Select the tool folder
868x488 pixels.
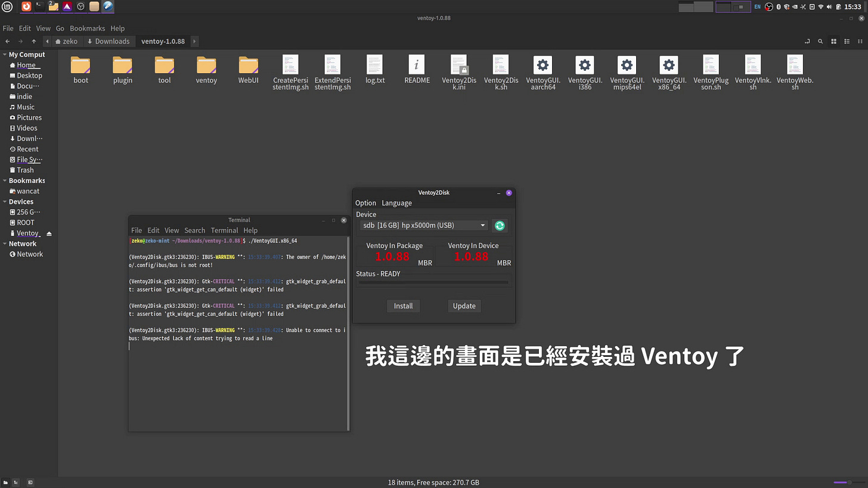165,70
